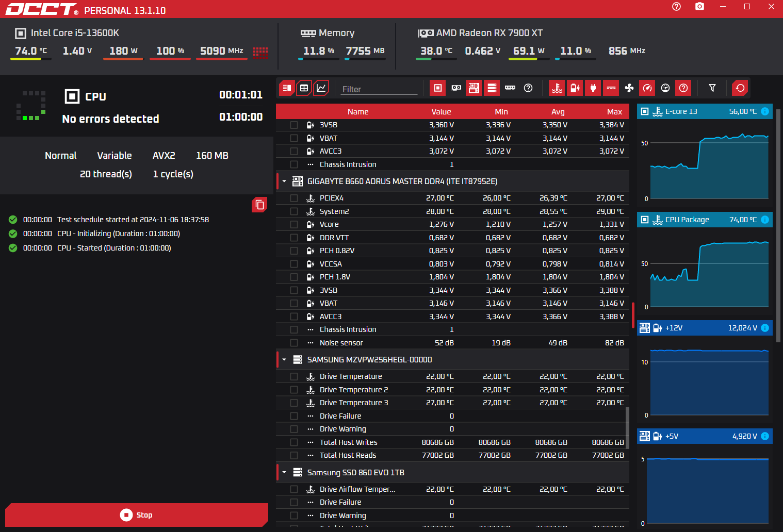This screenshot has height=532, width=783.
Task: Toggle the memory module sensor filter icon
Action: click(x=510, y=88)
